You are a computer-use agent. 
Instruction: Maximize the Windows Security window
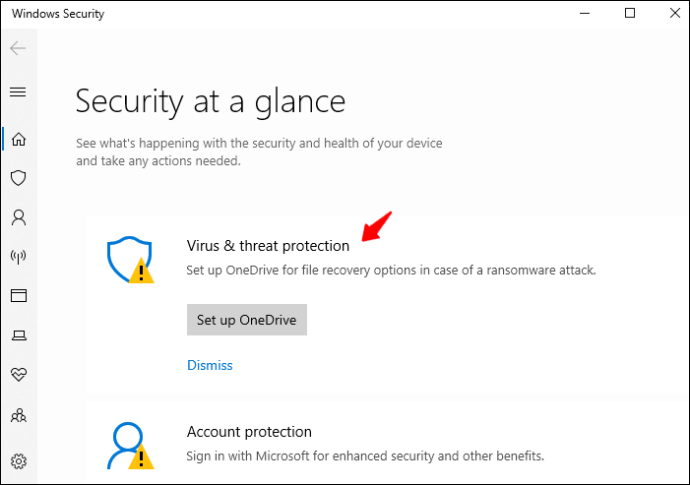(630, 13)
